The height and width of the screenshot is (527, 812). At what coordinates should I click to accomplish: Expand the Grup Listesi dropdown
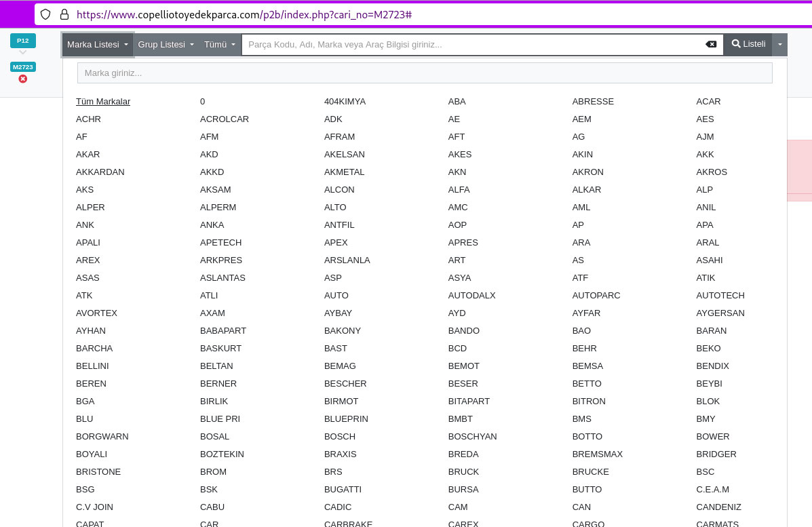pos(166,44)
